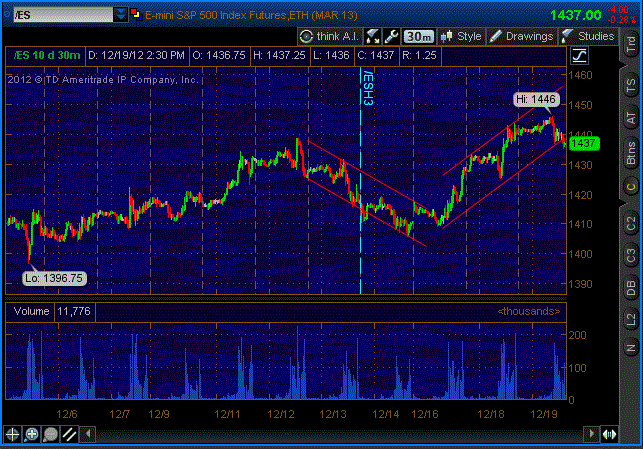Click the horizontal chart scrollbar track
This screenshot has width=643, height=449.
click(340, 434)
